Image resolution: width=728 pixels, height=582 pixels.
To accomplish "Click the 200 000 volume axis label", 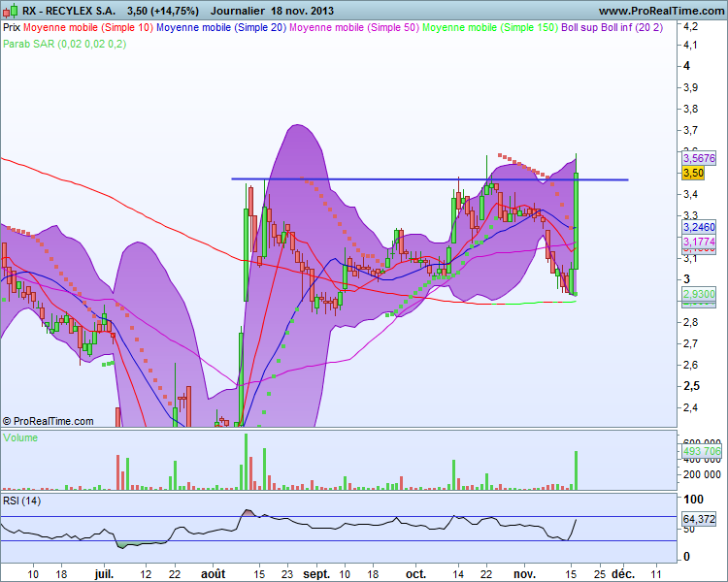I will pos(702,474).
